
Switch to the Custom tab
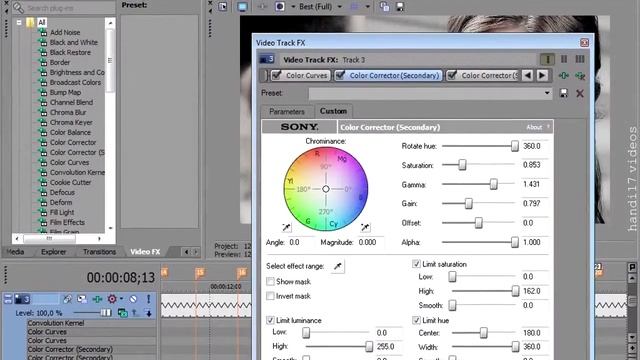[x=333, y=111]
